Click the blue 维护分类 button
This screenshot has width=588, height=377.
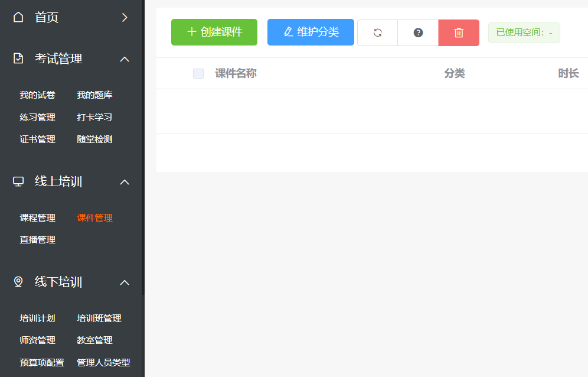[x=311, y=32]
